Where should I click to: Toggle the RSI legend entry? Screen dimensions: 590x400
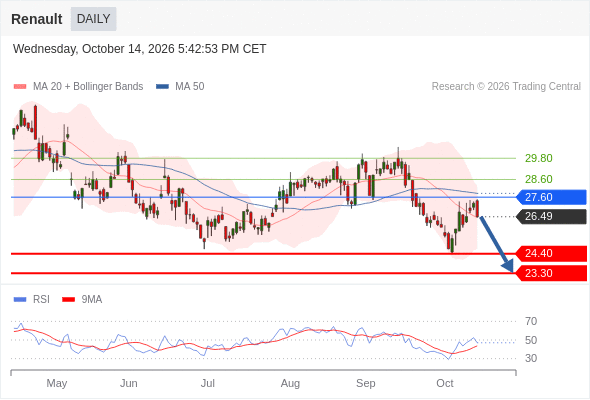coord(32,300)
